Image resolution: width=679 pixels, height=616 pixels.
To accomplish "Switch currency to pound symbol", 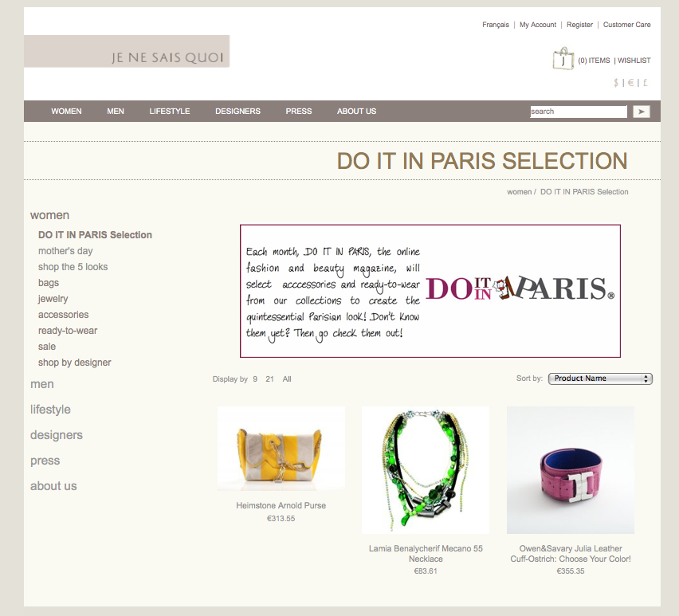I will pos(646,82).
